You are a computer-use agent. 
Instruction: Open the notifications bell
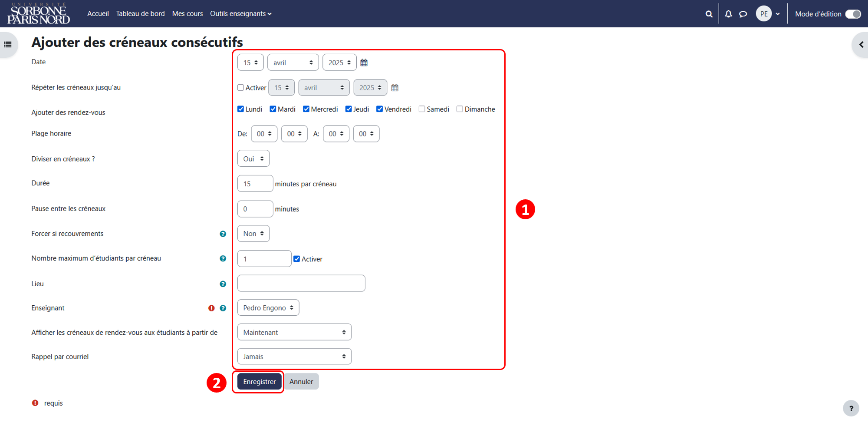[729, 14]
